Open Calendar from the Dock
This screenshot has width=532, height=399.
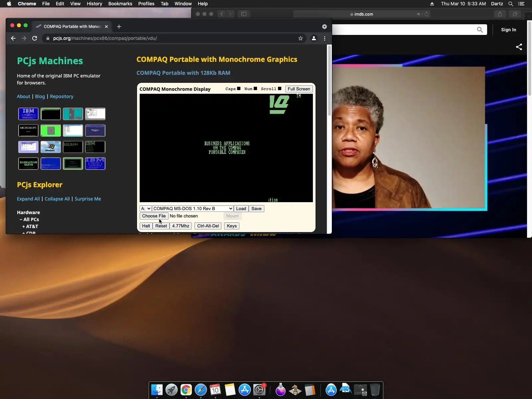point(215,390)
